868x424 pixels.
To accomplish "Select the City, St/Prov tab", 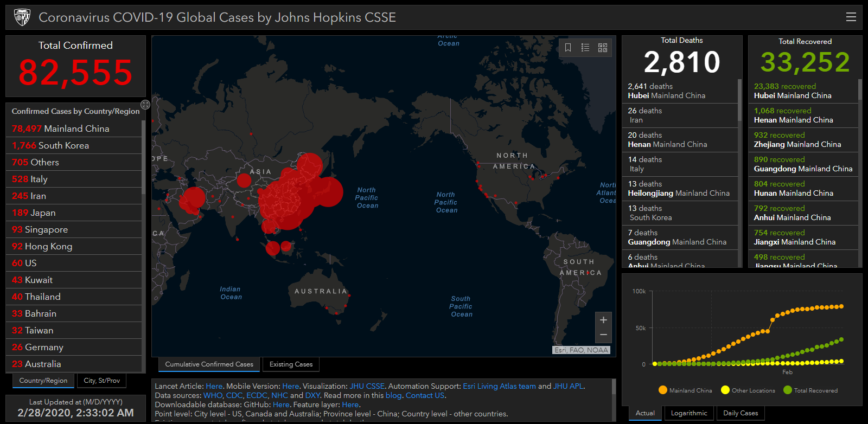I will (102, 381).
